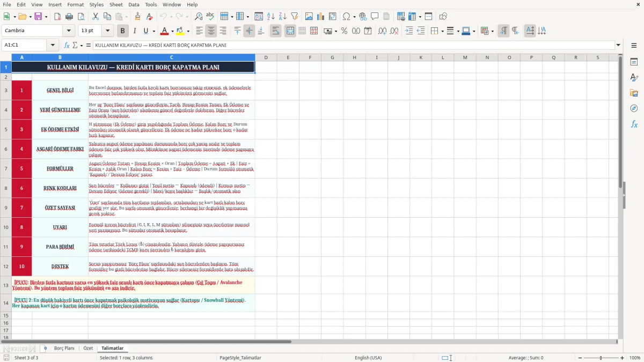The width and height of the screenshot is (644, 362).
Task: Open underline style dropdown arrow
Action: (153, 31)
